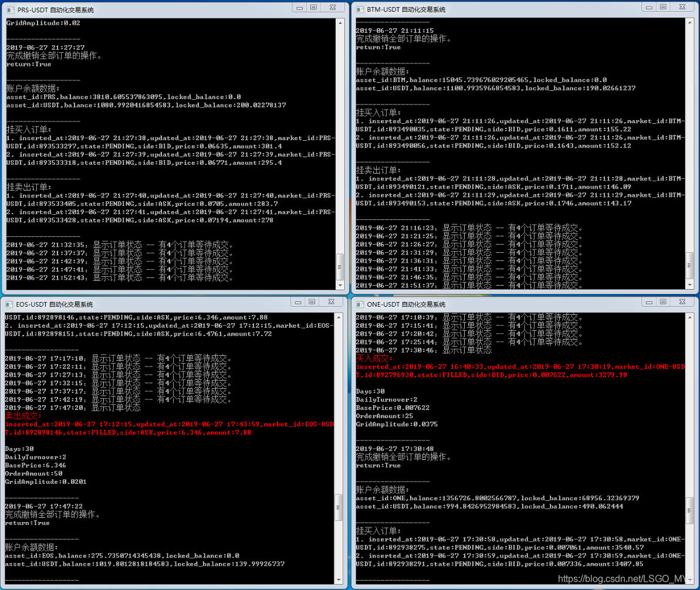Minimize the ONE-USDT console window

click(x=649, y=302)
